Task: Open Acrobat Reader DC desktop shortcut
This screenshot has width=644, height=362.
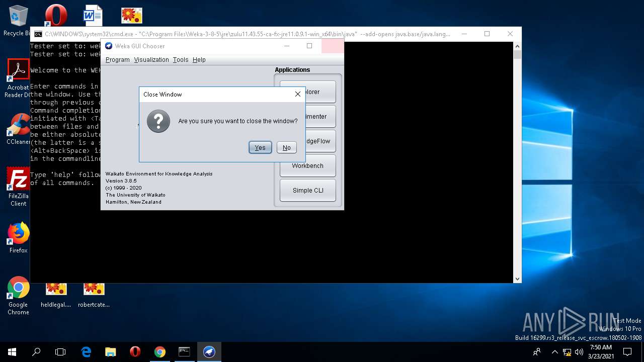Action: pos(18,78)
